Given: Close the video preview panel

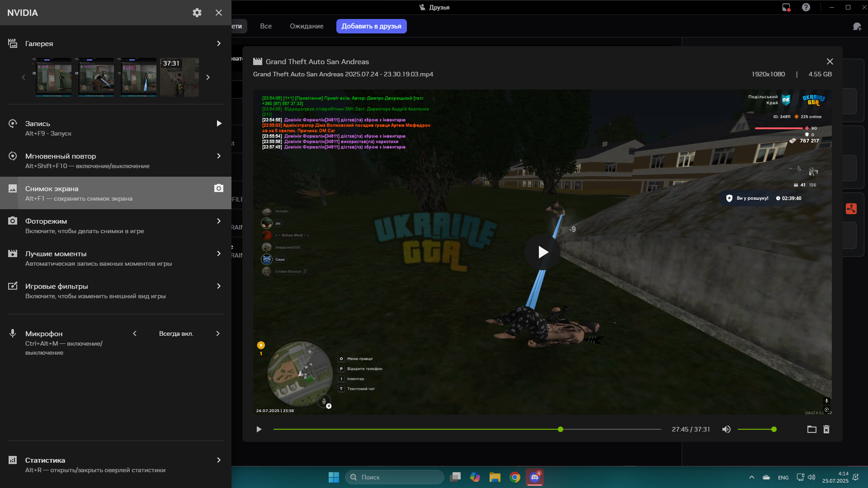Looking at the screenshot, I should pyautogui.click(x=830, y=61).
